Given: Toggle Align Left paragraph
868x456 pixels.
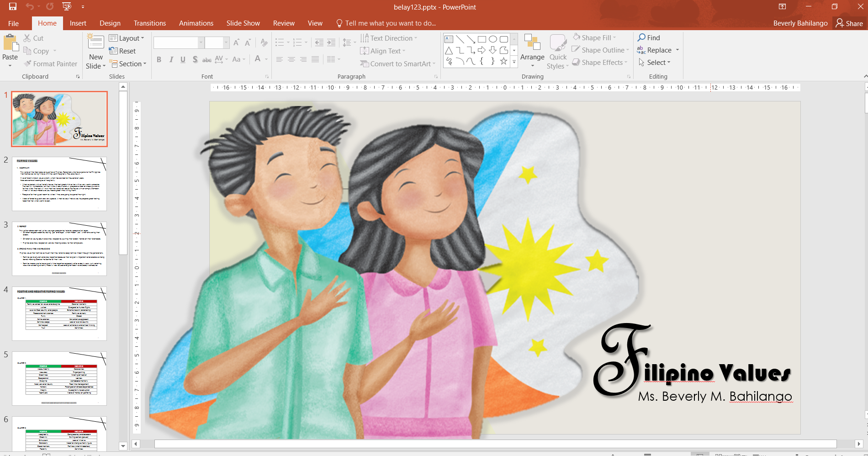Looking at the screenshot, I should click(280, 59).
